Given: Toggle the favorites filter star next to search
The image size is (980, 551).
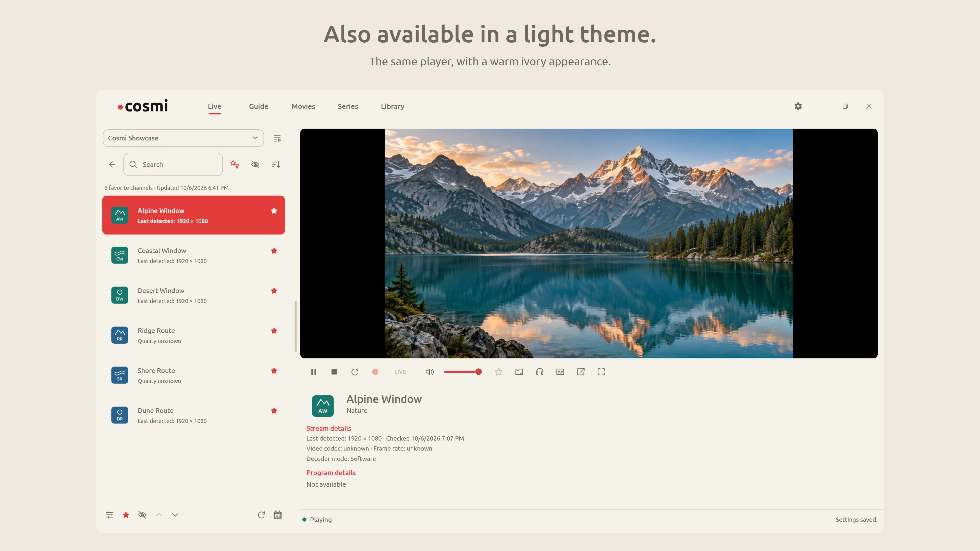Looking at the screenshot, I should [235, 164].
